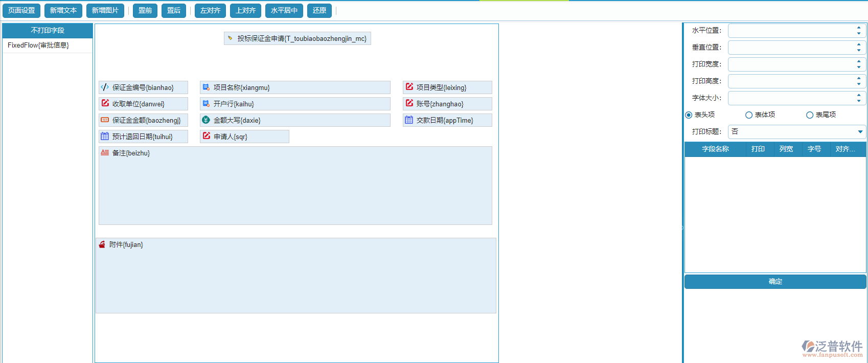Click the 字段名称 column header
This screenshot has height=363, width=868.
point(715,149)
